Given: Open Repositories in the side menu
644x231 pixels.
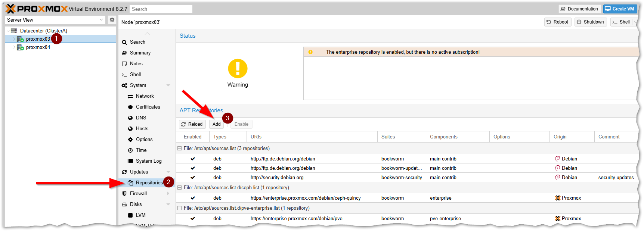Looking at the screenshot, I should pos(149,183).
